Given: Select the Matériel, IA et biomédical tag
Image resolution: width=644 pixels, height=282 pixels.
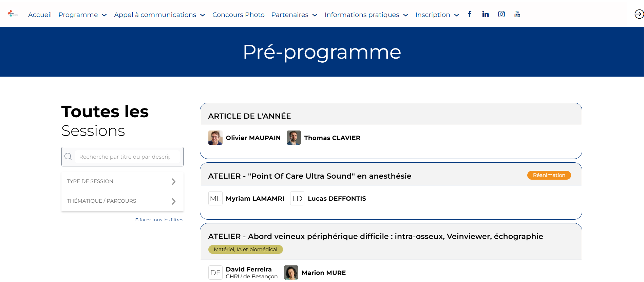Looking at the screenshot, I should (245, 249).
